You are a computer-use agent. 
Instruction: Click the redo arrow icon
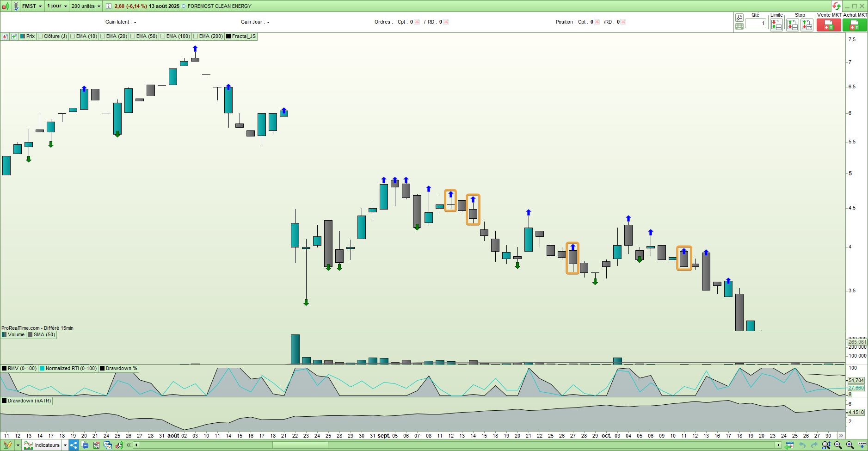814,445
